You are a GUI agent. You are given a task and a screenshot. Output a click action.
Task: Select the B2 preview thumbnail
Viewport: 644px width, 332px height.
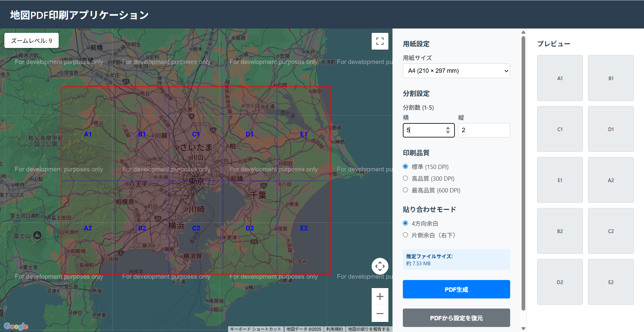pyautogui.click(x=560, y=231)
